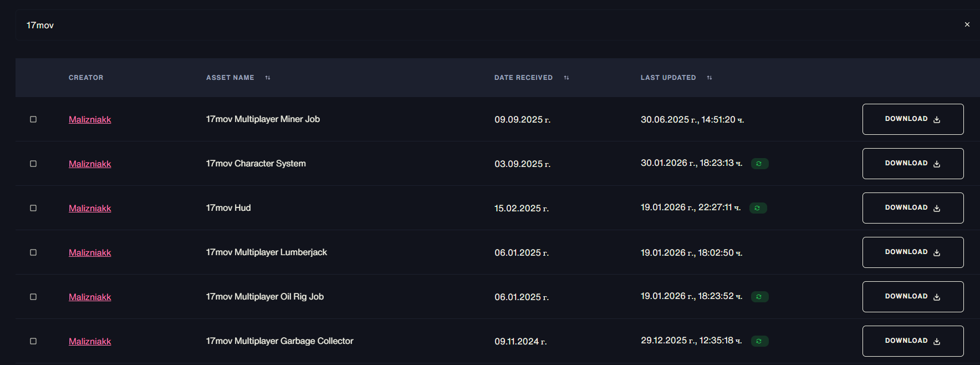
Task: Download 17mov Multiplayer Lumberjack
Action: pos(913,252)
